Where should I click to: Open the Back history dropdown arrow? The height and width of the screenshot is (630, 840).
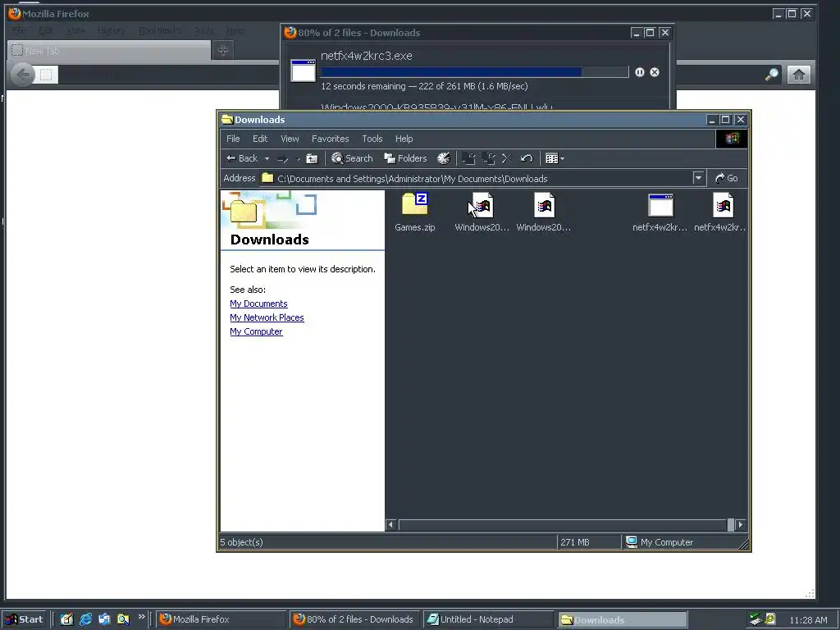[267, 158]
